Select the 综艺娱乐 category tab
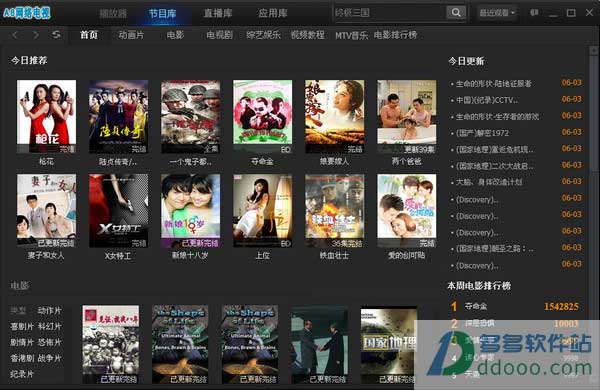Screen dimensions: 600x390 point(263,35)
